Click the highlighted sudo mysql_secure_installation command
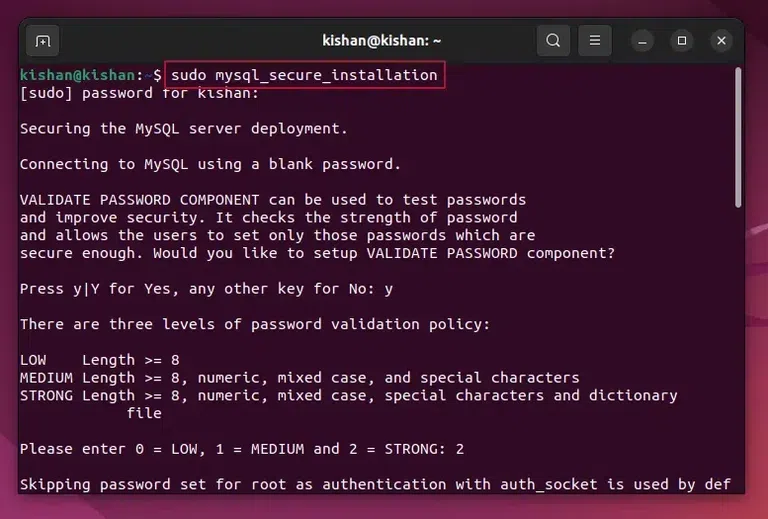 304,75
